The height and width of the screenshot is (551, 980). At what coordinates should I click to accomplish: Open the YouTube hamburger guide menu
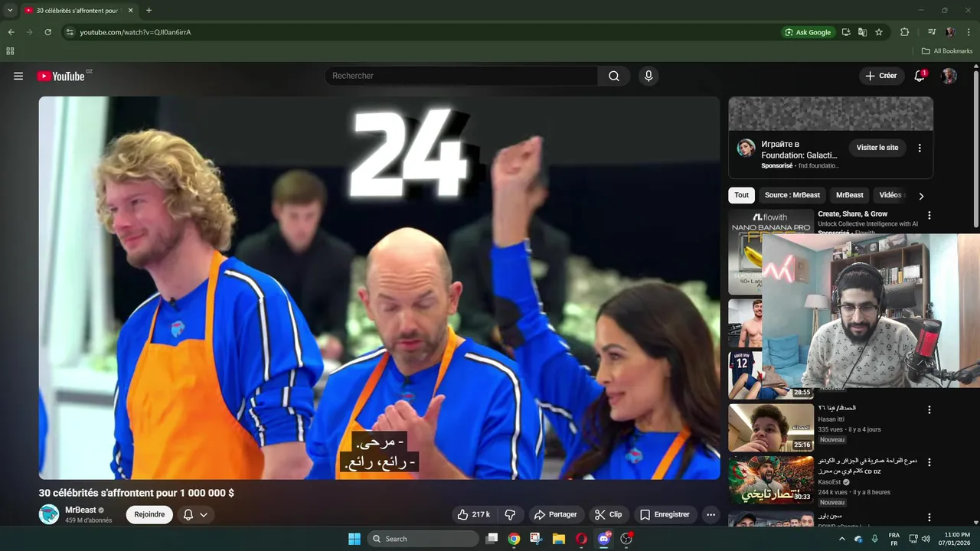click(x=18, y=76)
